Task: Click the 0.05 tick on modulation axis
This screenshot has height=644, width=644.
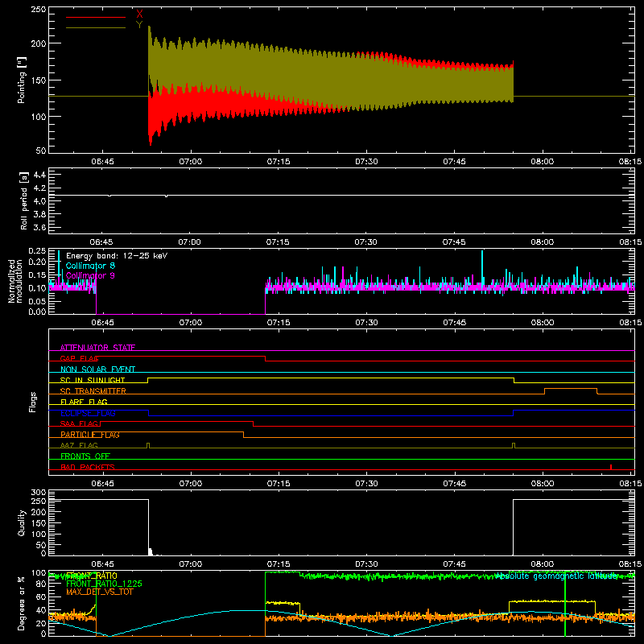Action: pyautogui.click(x=37, y=301)
